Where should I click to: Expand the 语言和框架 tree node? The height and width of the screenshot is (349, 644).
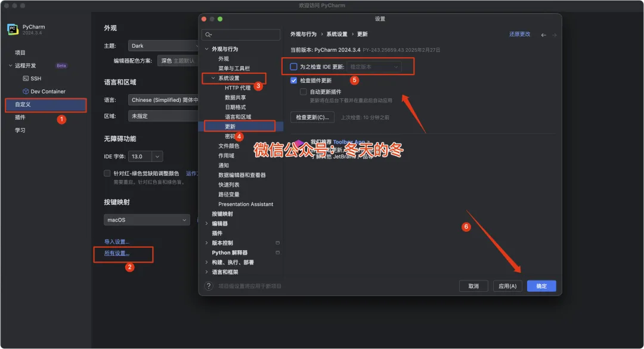206,272
